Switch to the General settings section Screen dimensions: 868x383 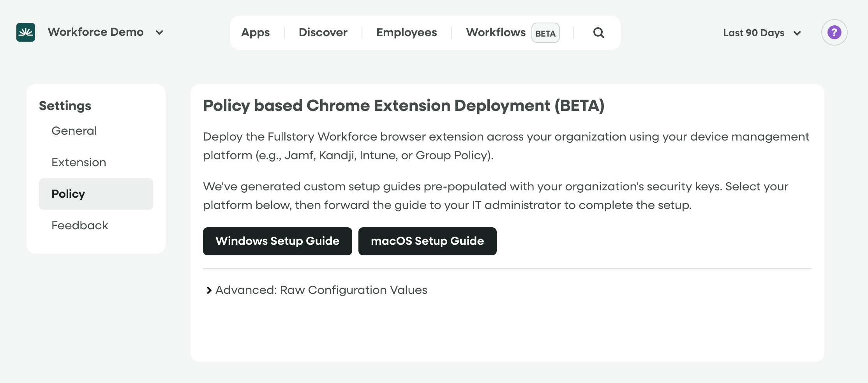coord(74,131)
